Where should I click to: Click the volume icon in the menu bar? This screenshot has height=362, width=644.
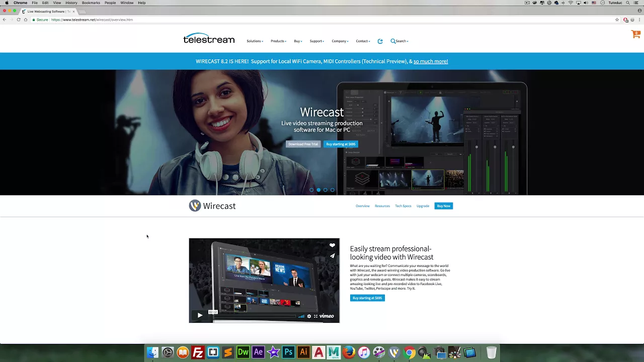[586, 3]
